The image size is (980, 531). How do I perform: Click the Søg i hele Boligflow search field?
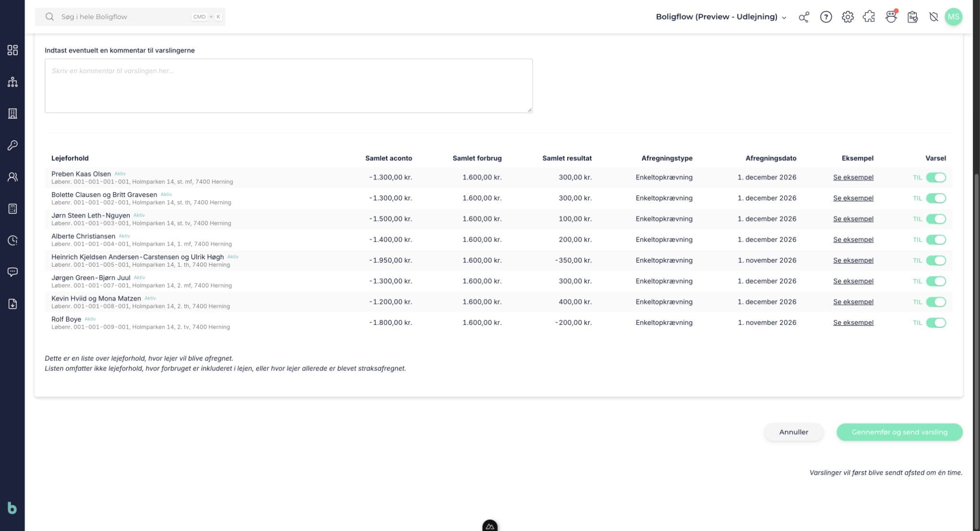[x=130, y=17]
